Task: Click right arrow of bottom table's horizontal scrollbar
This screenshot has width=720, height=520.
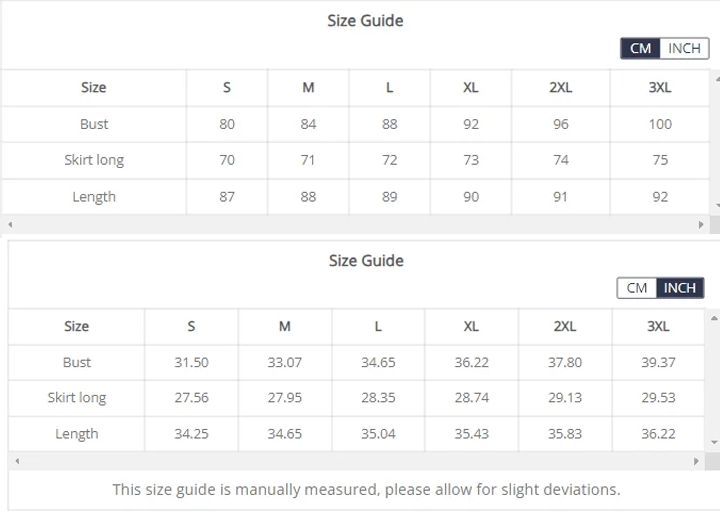Action: click(697, 461)
